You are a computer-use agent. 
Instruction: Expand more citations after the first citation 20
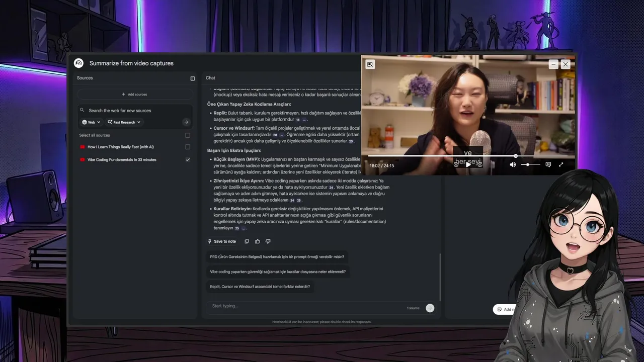(282, 135)
